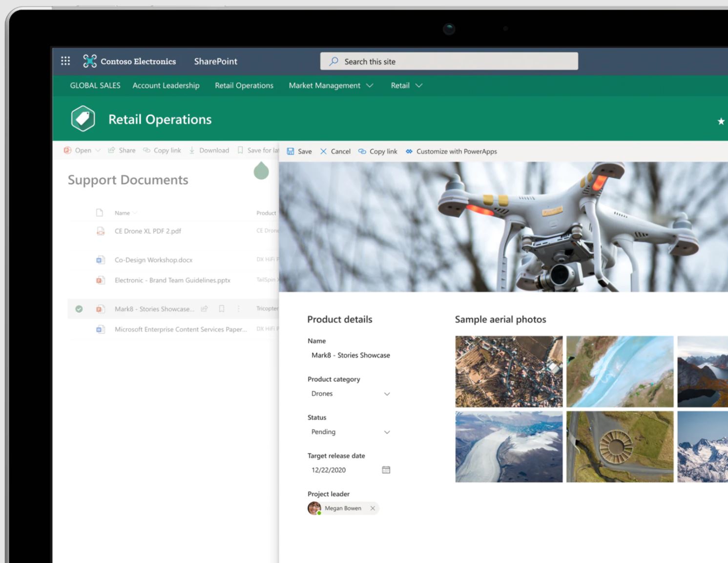The width and height of the screenshot is (728, 563).
Task: Click the Word icon for Co-Design Workshop.docx
Action: point(100,260)
